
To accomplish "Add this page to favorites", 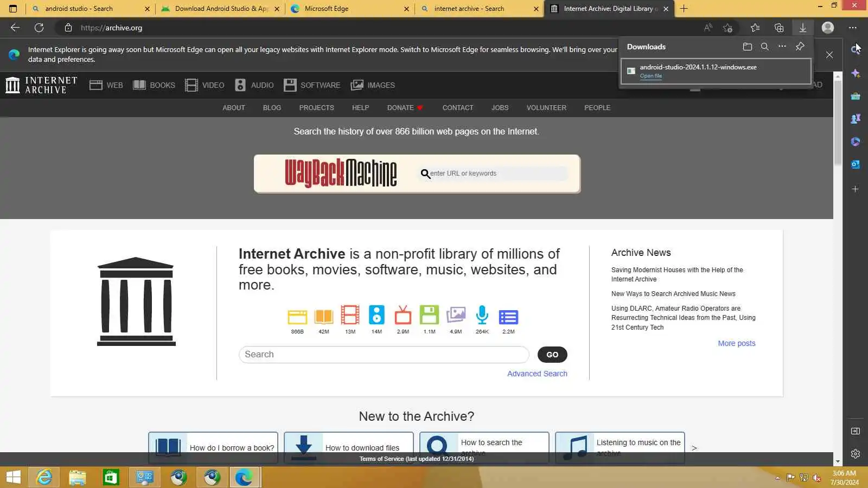I will pyautogui.click(x=728, y=28).
